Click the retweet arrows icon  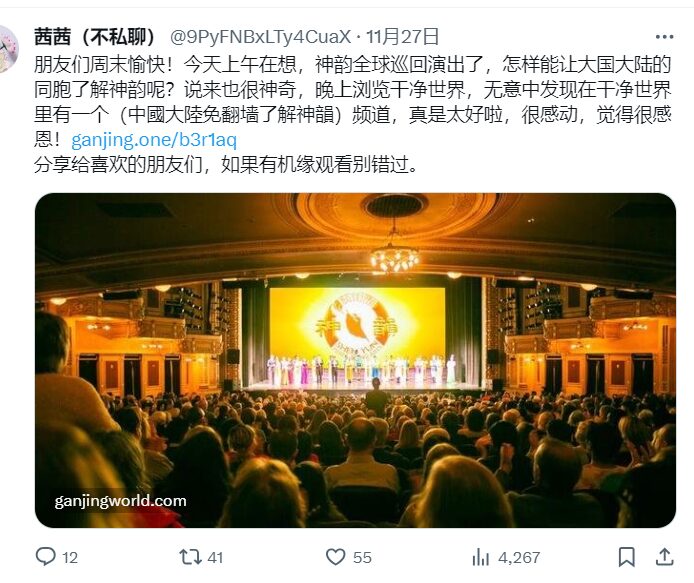(190, 556)
